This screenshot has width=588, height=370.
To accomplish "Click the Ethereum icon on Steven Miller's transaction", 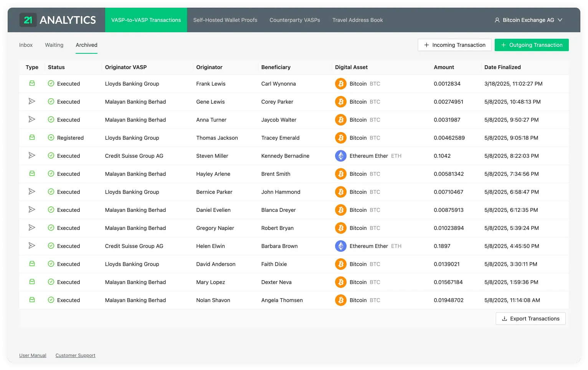I will click(x=340, y=156).
